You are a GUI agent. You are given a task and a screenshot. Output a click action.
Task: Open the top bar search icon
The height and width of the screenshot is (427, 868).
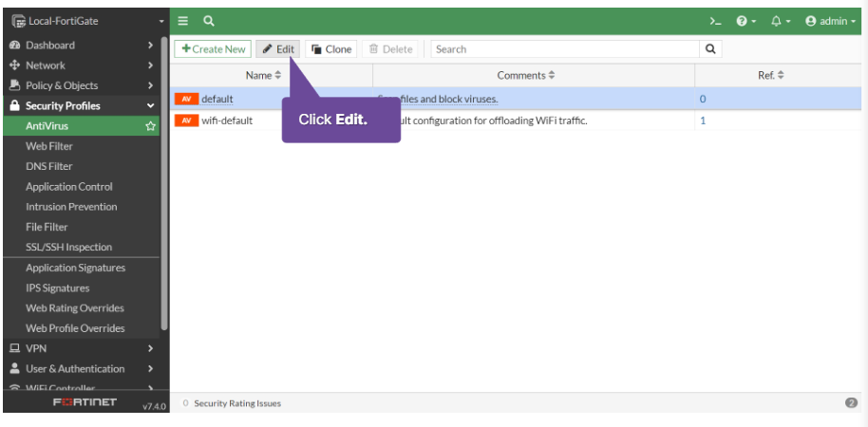pos(209,21)
